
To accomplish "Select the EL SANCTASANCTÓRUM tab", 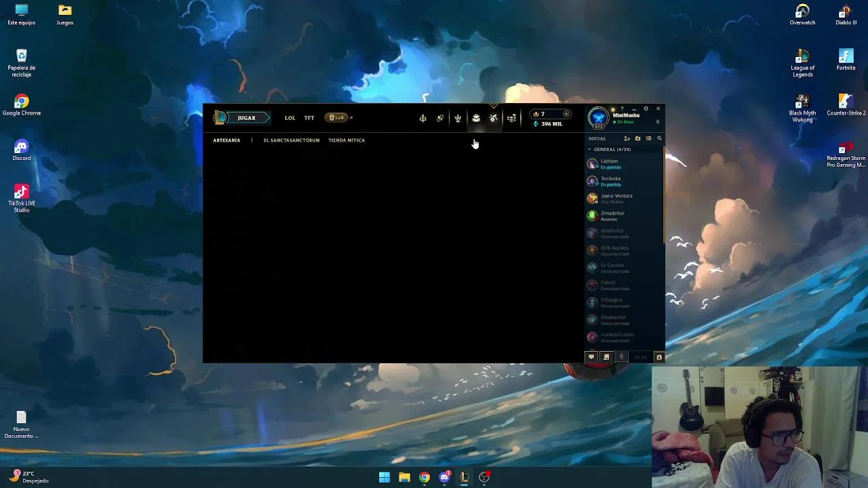I will [x=292, y=140].
